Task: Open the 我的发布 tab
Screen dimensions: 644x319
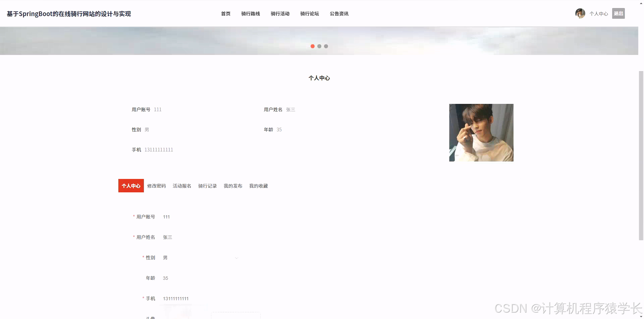Action: click(233, 186)
